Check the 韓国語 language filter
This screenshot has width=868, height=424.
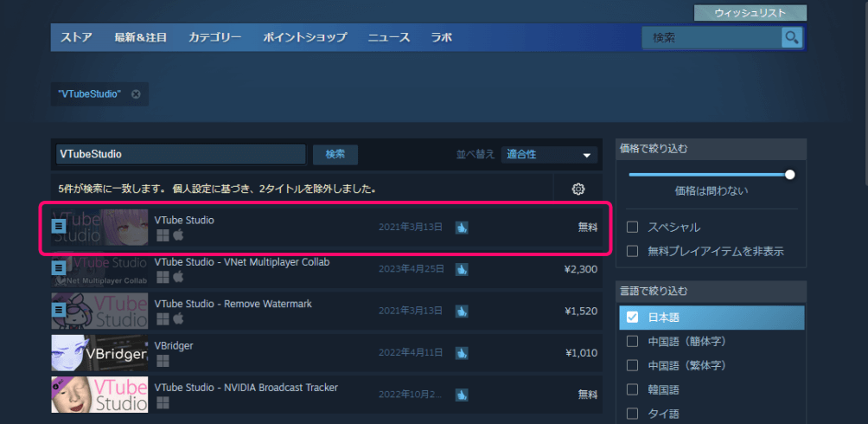coord(632,389)
